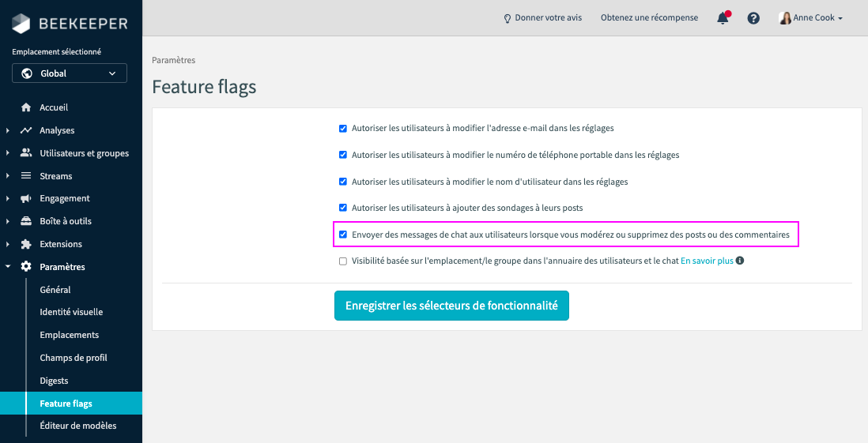Open help with the question mark icon
Image resolution: width=868 pixels, height=443 pixels.
753,17
